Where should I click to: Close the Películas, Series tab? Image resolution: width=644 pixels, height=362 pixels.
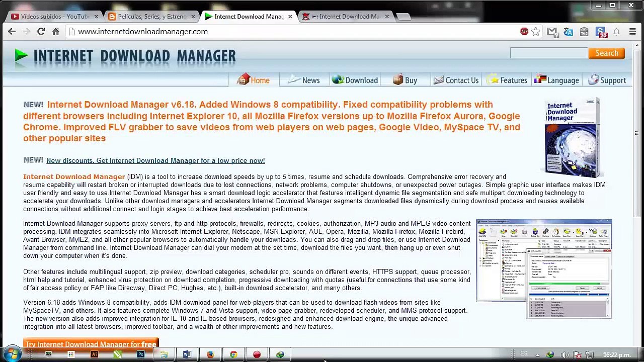193,17
